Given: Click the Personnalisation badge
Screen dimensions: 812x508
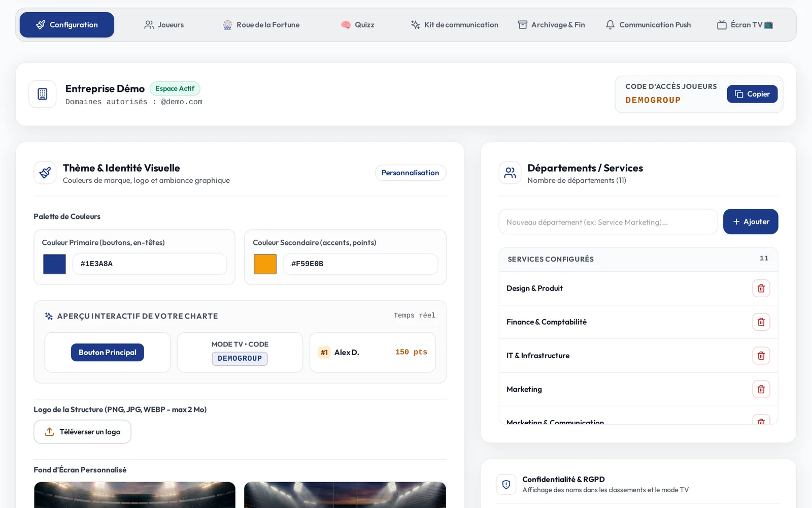Looking at the screenshot, I should [411, 173].
